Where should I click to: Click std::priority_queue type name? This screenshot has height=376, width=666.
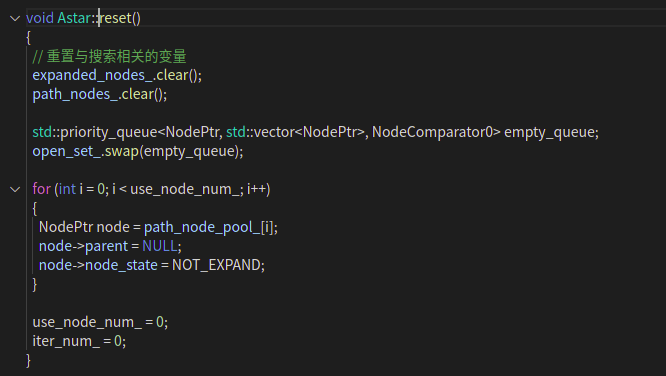95,132
